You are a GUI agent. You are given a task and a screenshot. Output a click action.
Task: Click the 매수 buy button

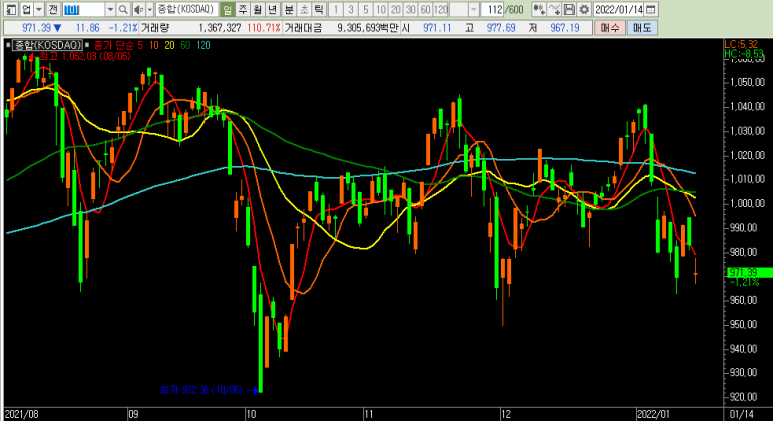610,28
